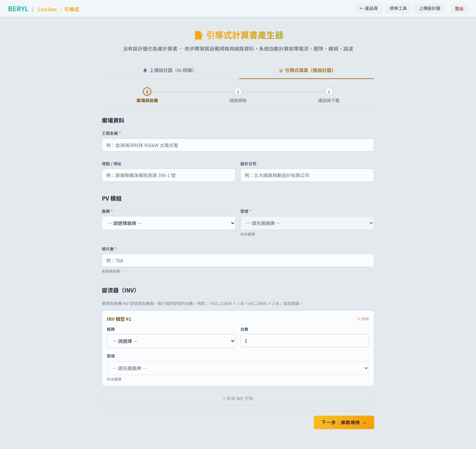Open the 排佈工具 page
The height and width of the screenshot is (449, 476).
(398, 8)
